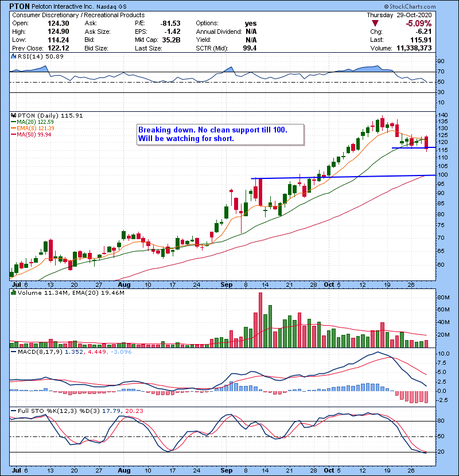Click the StockCharts.com watermark text
The height and width of the screenshot is (476, 459).
410,6
